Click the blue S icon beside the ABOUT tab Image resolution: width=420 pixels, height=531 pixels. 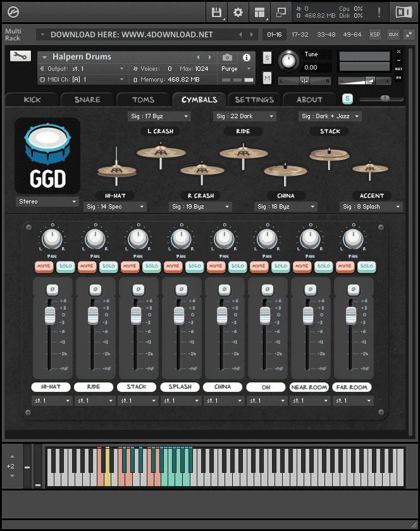tap(347, 99)
